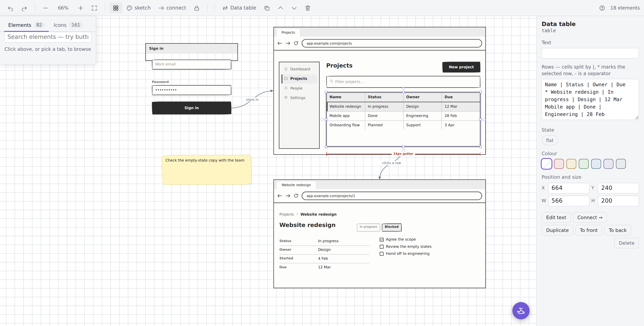Fit canvas to screen icon
The height and width of the screenshot is (326, 644).
94,8
